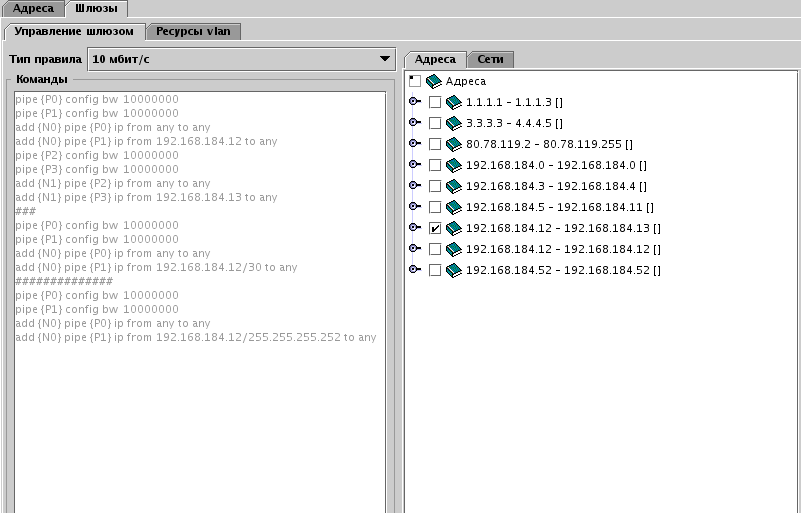
Task: Click the book icon of 192.168.184.3 - 192.168.184.4
Action: point(454,186)
